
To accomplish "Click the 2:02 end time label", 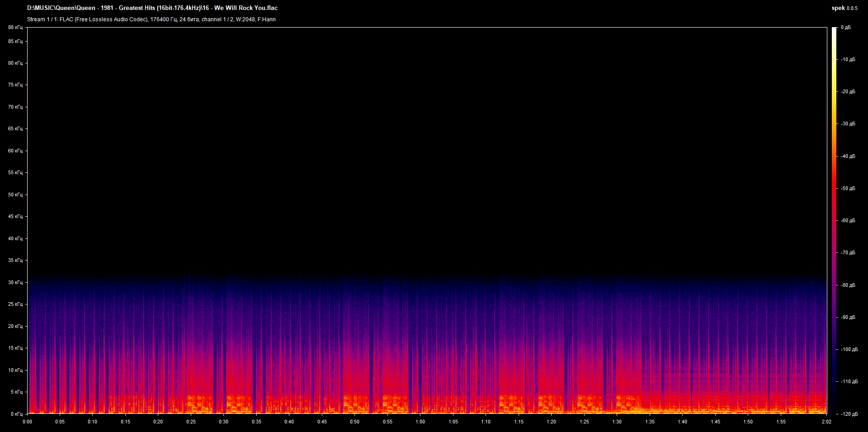I will click(x=827, y=422).
